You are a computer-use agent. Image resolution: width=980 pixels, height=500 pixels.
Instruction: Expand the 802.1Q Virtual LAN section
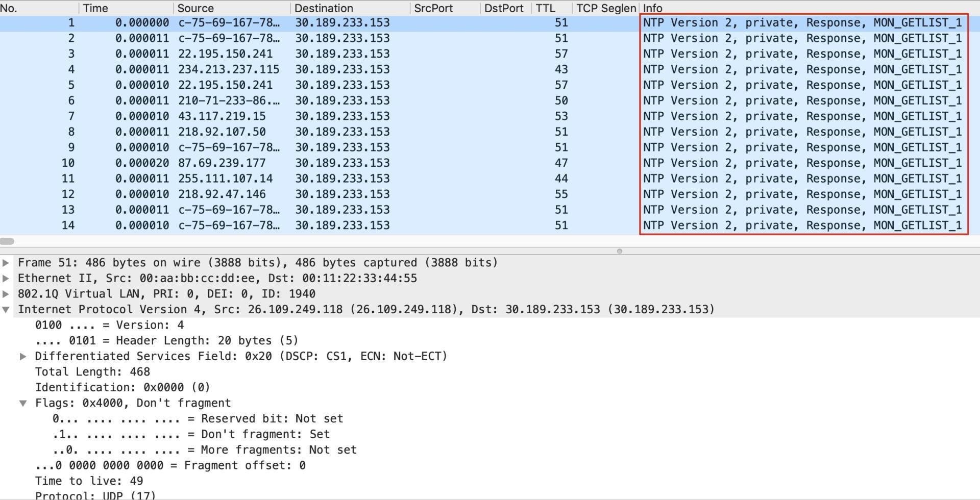pyautogui.click(x=6, y=294)
